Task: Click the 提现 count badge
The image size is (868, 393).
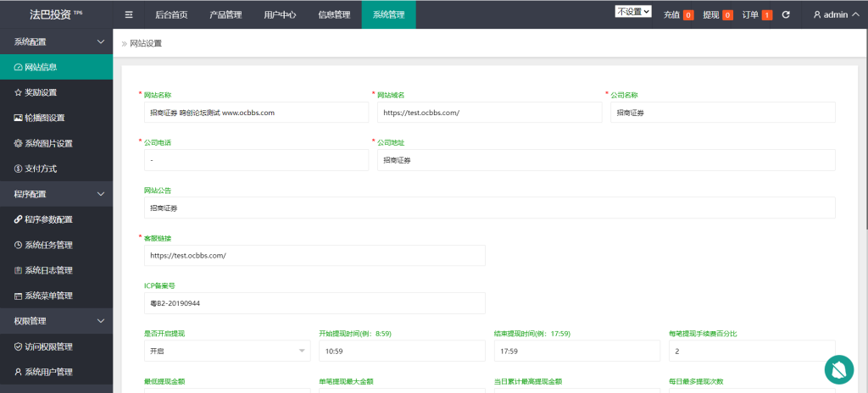Action: click(727, 15)
